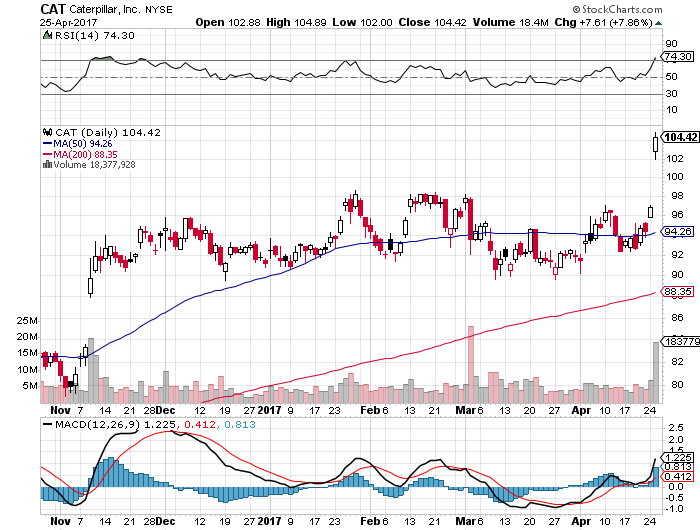Select the Open 102.88 value
Image resolution: width=700 pixels, height=530 pixels.
[x=228, y=22]
